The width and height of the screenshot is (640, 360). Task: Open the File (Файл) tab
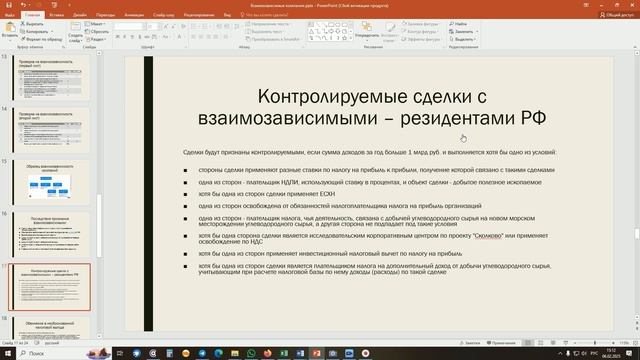[x=9, y=15]
